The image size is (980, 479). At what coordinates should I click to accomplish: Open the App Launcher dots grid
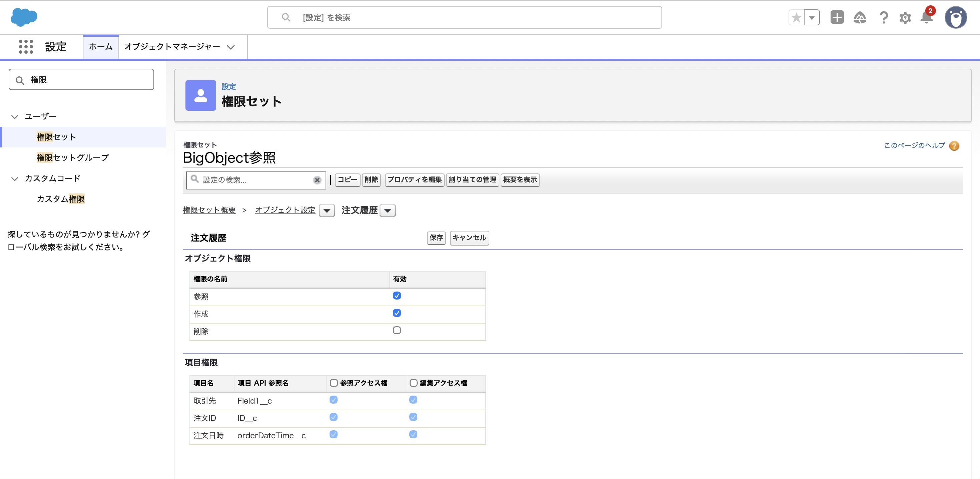click(26, 47)
